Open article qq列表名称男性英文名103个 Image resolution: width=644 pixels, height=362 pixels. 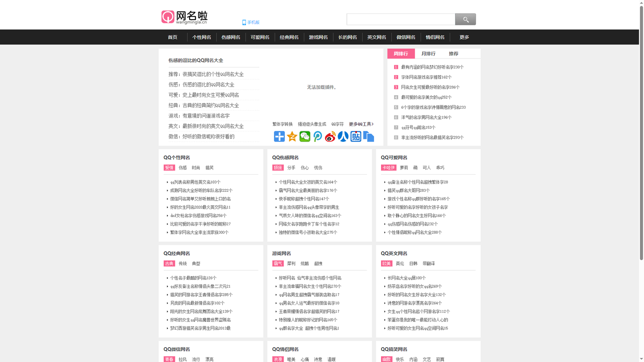195,182
